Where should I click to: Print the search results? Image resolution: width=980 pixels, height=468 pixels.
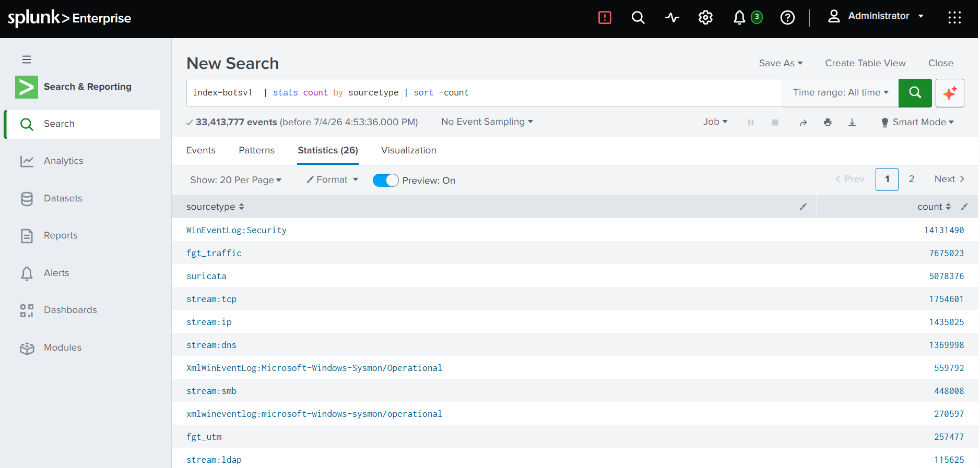pyautogui.click(x=828, y=122)
